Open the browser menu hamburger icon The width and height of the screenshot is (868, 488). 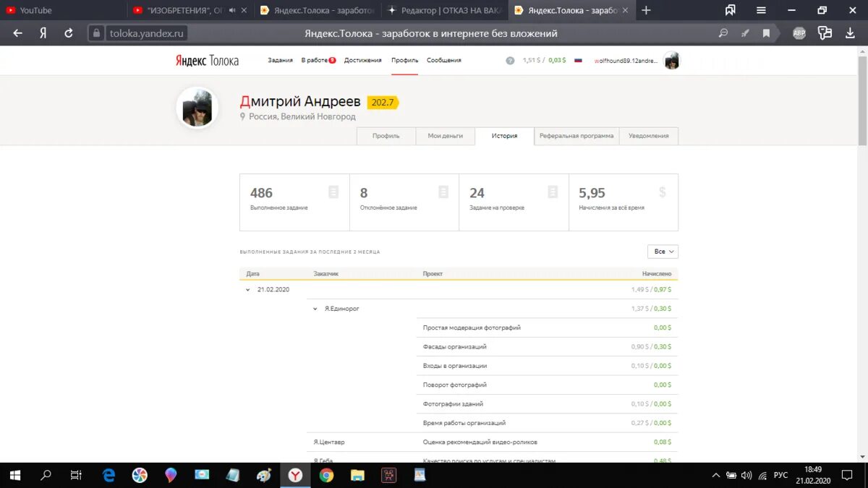click(x=761, y=10)
